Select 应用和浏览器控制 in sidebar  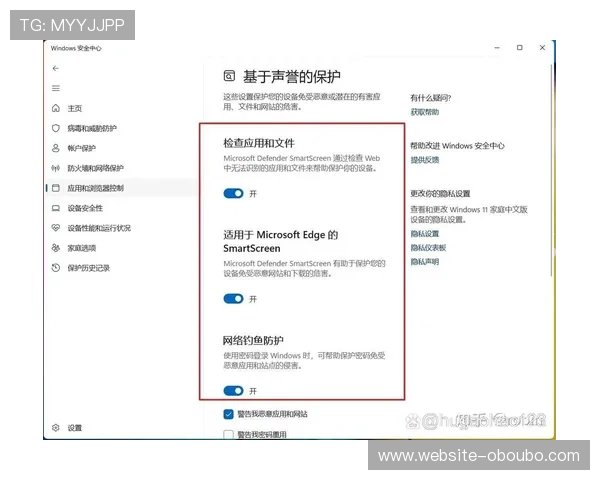(95, 188)
